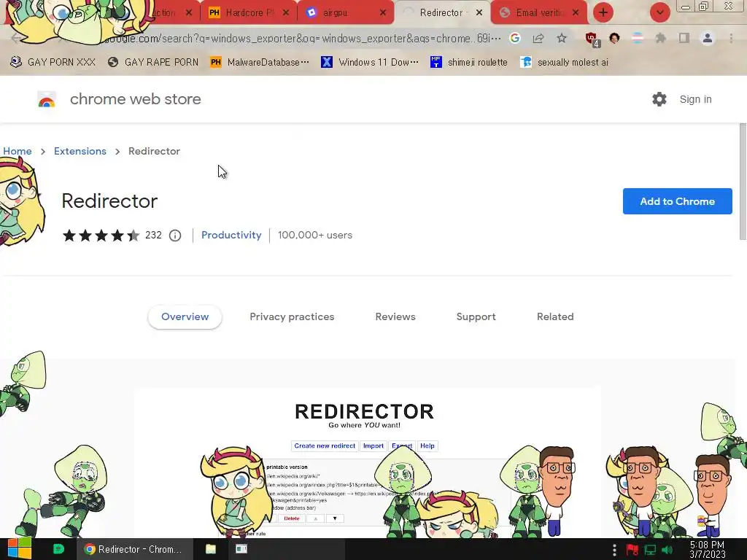
Task: Select the Overview tab
Action: pos(185,316)
